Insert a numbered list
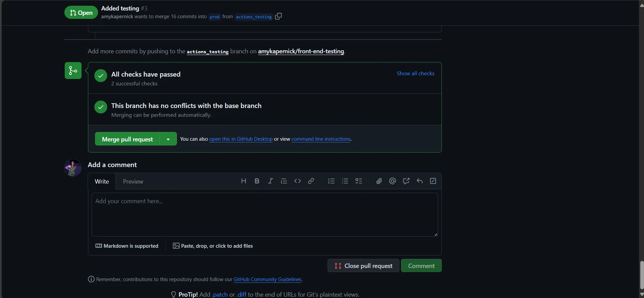Viewport: 644px width, 298px height. click(x=331, y=181)
